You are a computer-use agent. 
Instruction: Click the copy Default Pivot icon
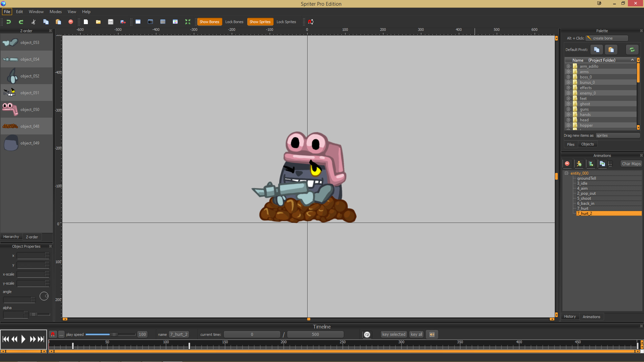point(596,50)
